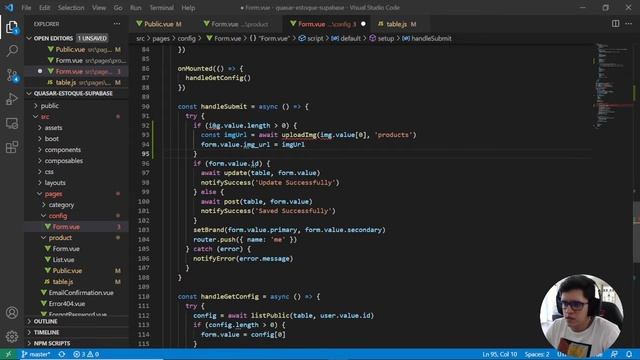
Task: Click the handleSubmit breadcrumb item
Action: tap(427, 38)
